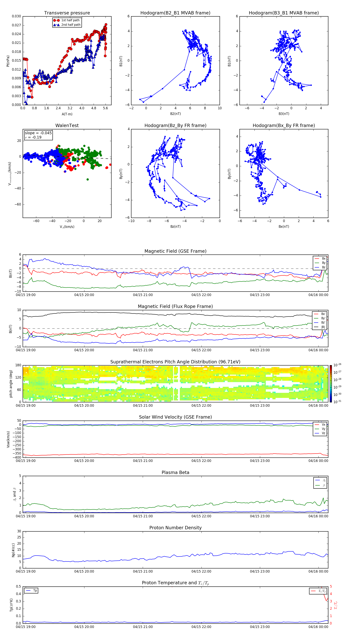
Task: Select the "B2(nT)" x-axis label
Action: click(175, 114)
